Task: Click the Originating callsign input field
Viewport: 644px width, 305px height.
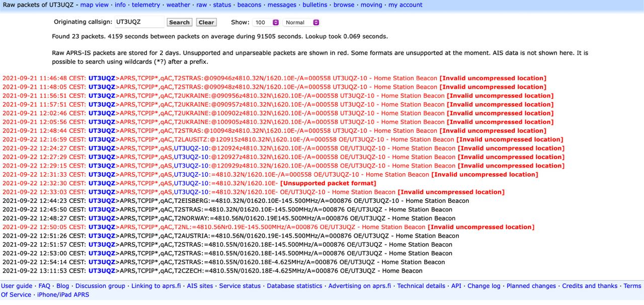Action: pos(139,22)
